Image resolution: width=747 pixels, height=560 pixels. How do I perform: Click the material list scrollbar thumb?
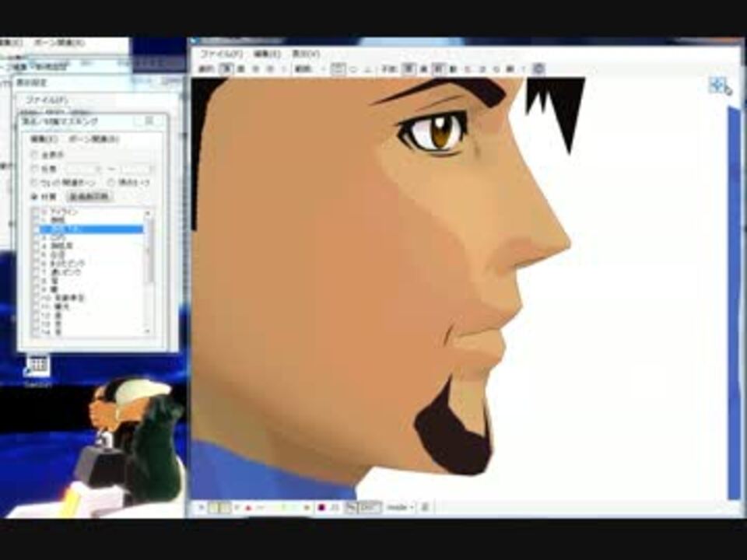click(149, 251)
